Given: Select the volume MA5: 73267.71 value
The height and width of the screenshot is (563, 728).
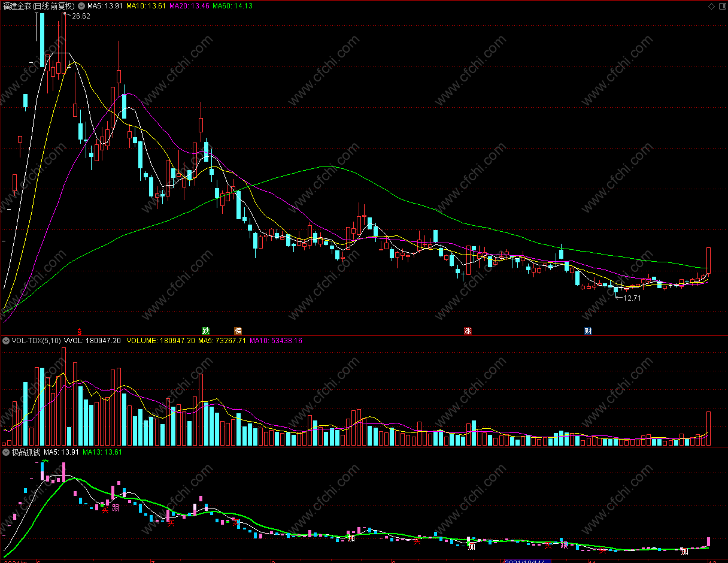Looking at the screenshot, I should [x=222, y=341].
